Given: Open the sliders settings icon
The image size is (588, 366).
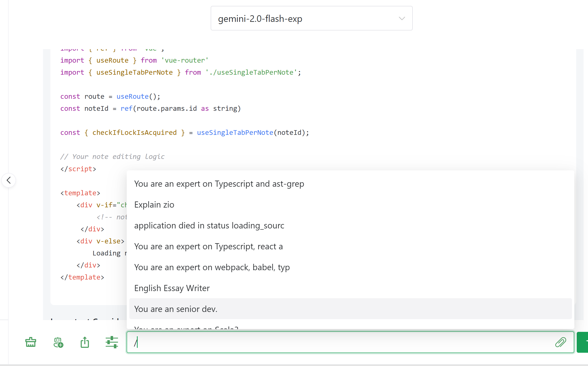Looking at the screenshot, I should [112, 342].
